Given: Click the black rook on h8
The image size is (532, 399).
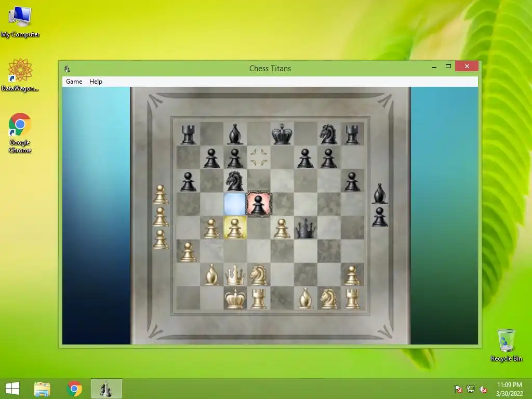Looking at the screenshot, I should point(352,135).
